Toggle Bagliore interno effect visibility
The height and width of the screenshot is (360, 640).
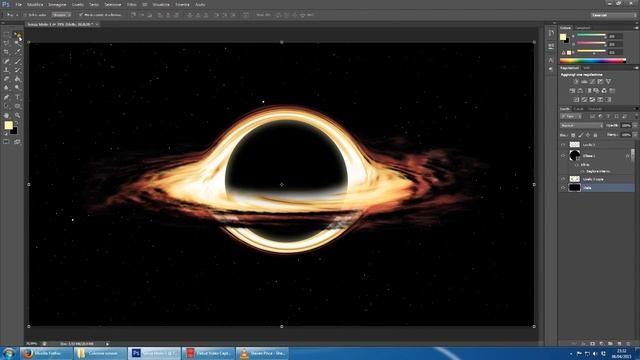pos(582,171)
